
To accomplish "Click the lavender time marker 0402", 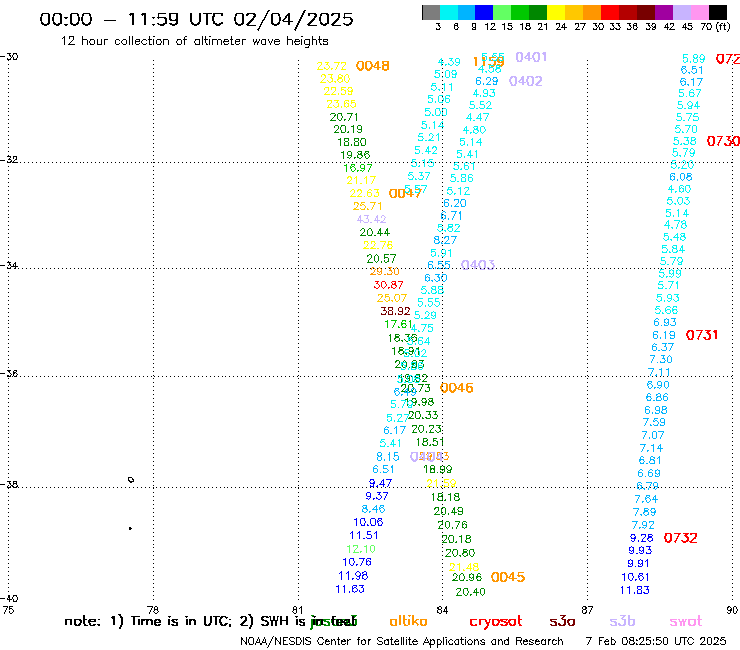I will (526, 81).
